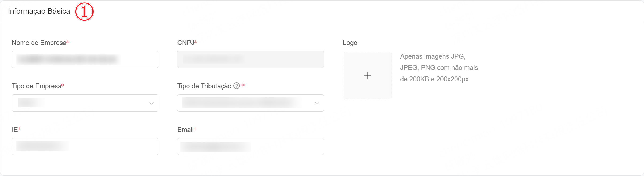Click the Logo label

[x=350, y=43]
